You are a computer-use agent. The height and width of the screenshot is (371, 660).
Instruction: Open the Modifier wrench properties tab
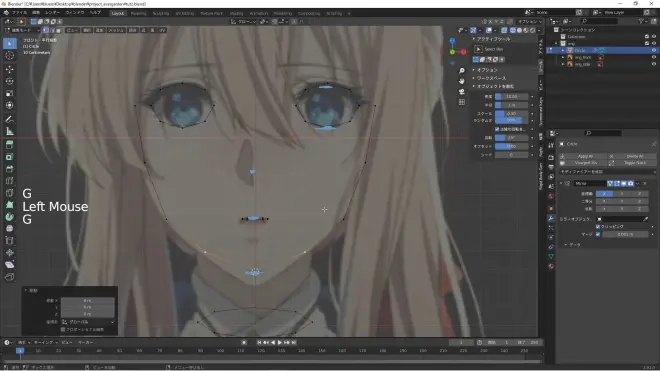coord(551,218)
